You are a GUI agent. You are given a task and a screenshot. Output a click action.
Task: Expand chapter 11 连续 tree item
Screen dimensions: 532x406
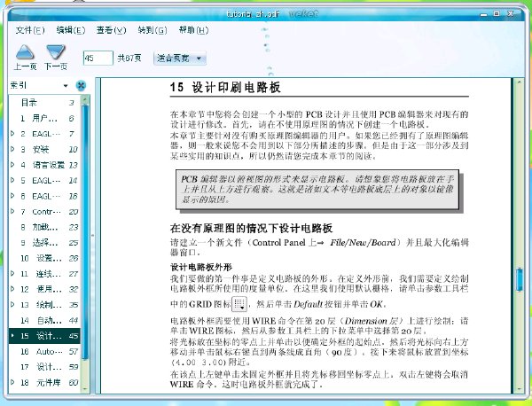[12, 274]
